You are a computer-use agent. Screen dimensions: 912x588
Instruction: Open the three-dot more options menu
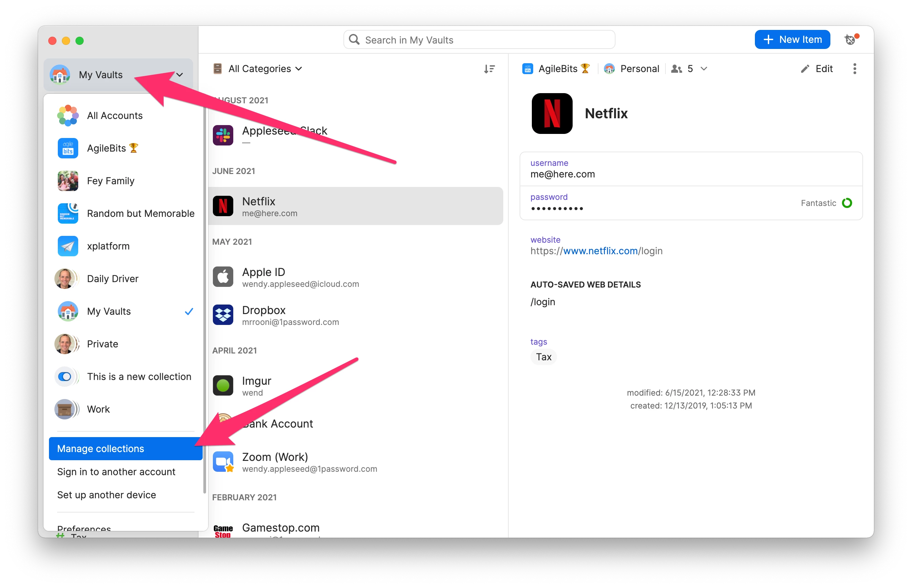pyautogui.click(x=854, y=69)
